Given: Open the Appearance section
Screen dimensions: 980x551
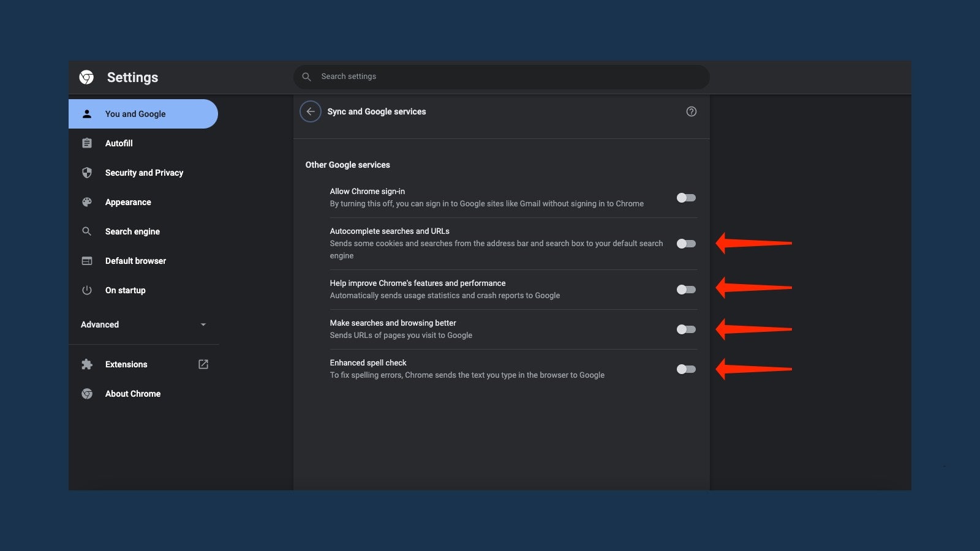Looking at the screenshot, I should point(143,202).
